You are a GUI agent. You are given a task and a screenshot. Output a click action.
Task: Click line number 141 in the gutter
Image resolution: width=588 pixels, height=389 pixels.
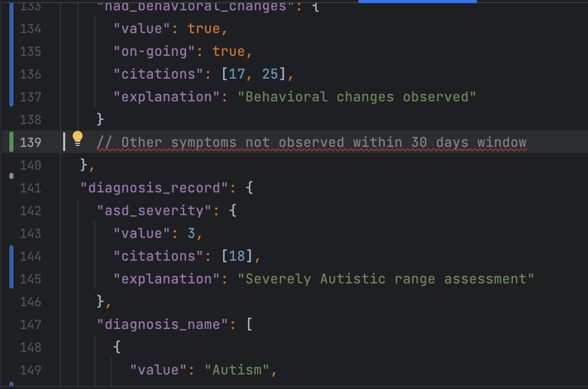pos(31,188)
